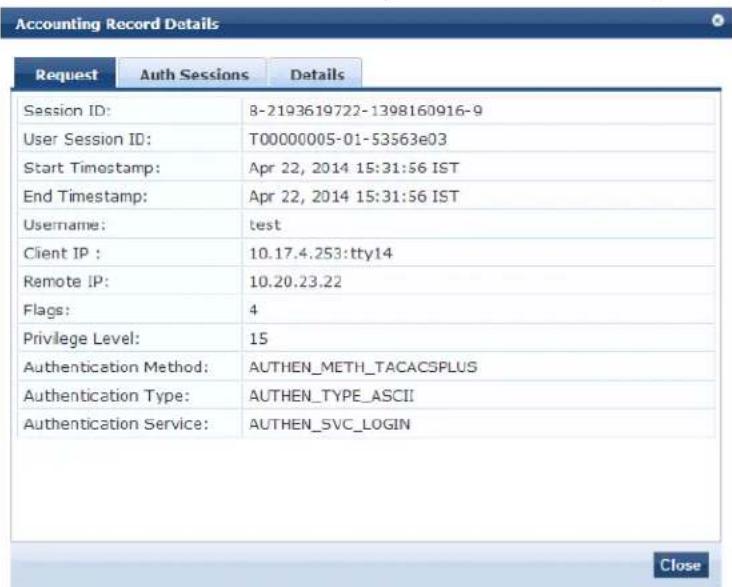This screenshot has height=587, width=732.
Task: Select AUTHEN_SVC_LOGIN value
Action: pyautogui.click(x=330, y=424)
